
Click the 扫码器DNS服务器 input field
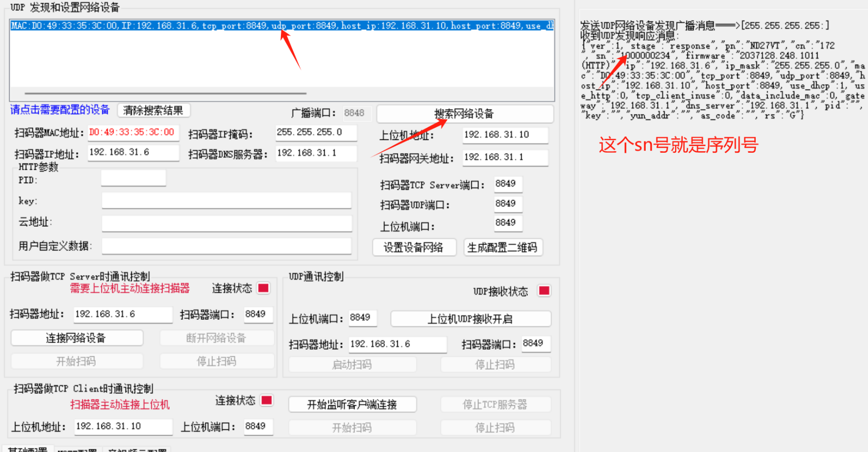tap(316, 153)
